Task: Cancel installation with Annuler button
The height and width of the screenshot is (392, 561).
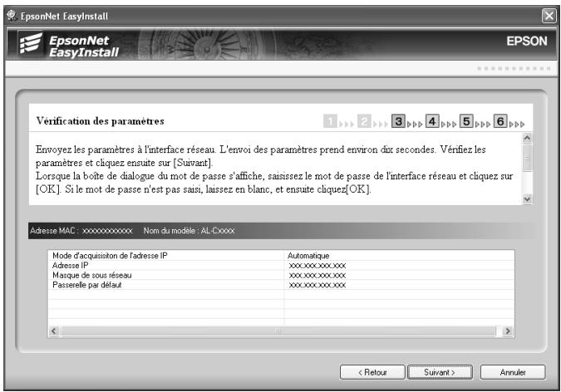Action: (512, 372)
